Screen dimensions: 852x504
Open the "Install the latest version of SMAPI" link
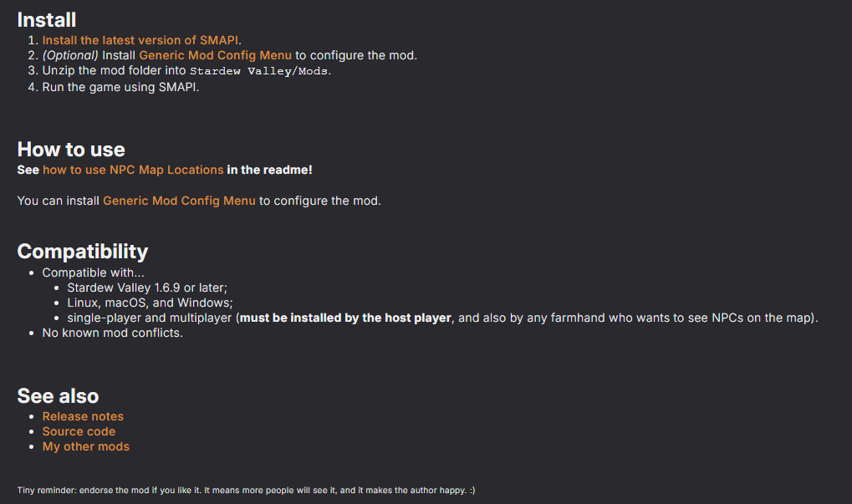[x=140, y=40]
